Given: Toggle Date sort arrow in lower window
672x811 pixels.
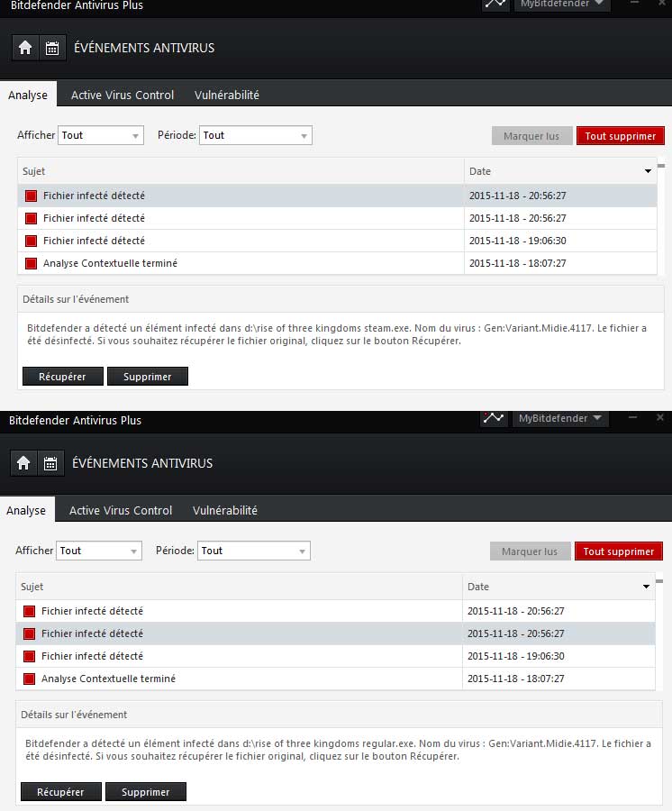Looking at the screenshot, I should [x=646, y=587].
